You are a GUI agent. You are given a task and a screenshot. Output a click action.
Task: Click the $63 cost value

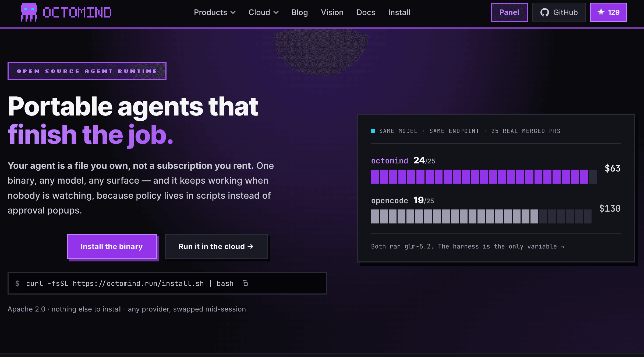tap(613, 168)
